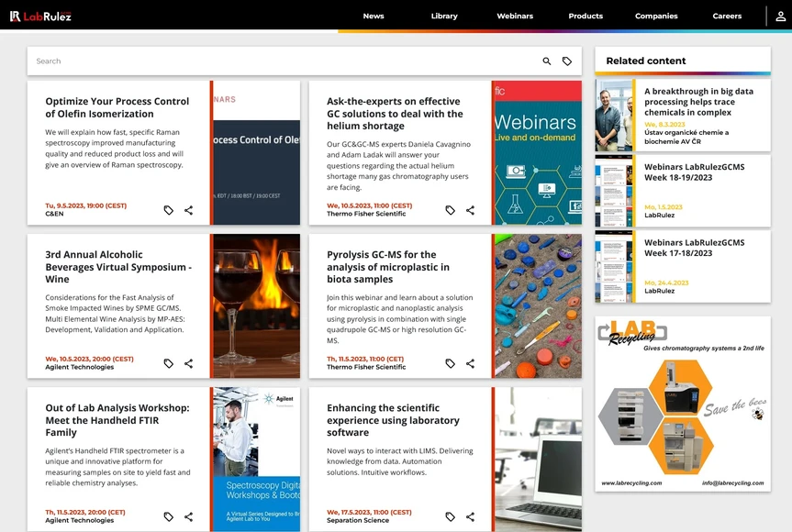Click tag icon on Olefin Isomerization card

tap(169, 210)
